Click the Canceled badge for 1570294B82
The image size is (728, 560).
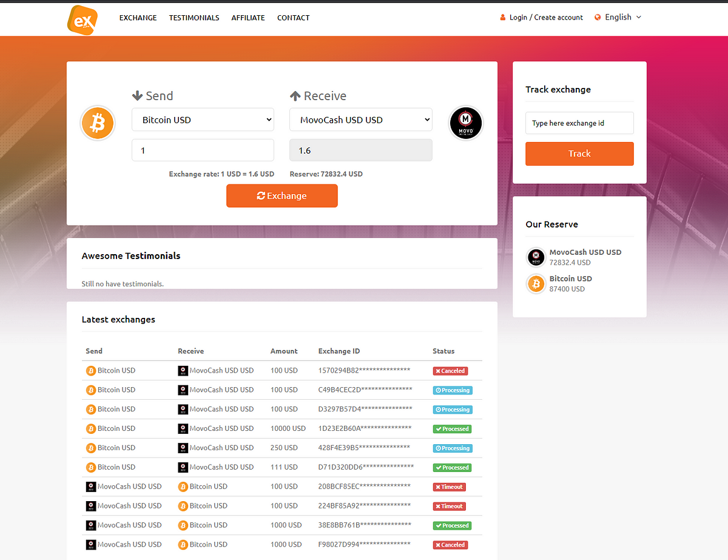[450, 371]
